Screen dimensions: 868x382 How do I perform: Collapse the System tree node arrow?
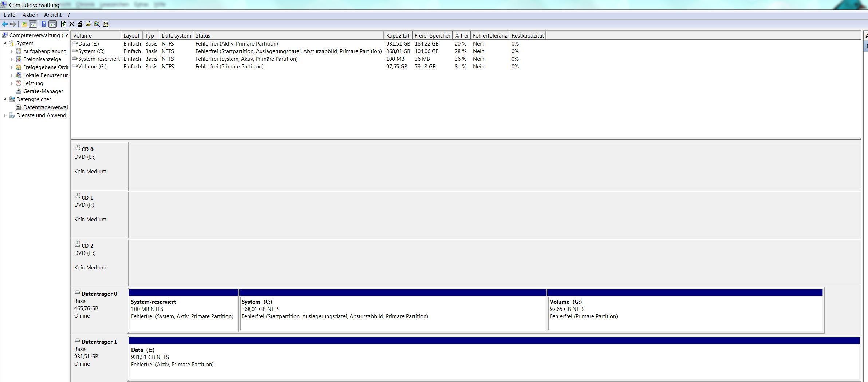tap(5, 43)
